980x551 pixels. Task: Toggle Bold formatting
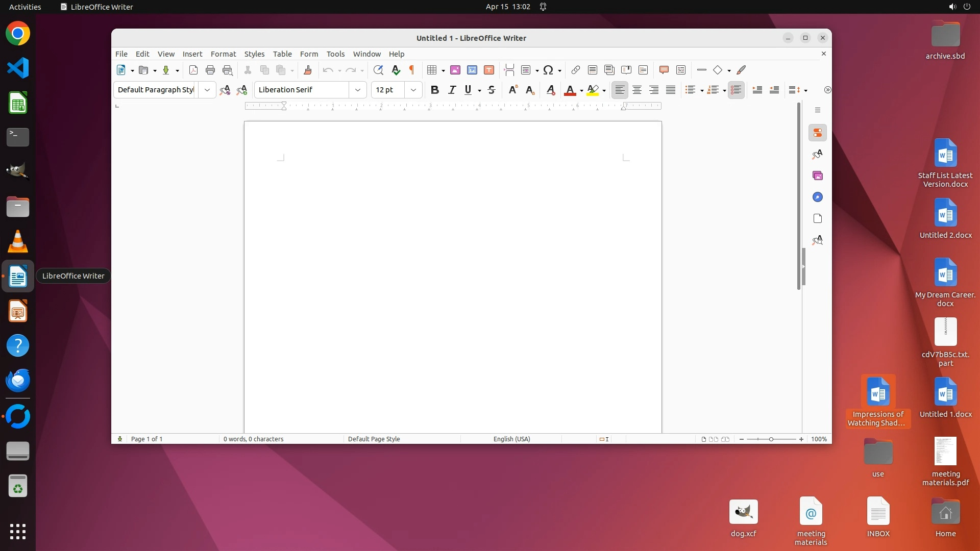pos(434,90)
